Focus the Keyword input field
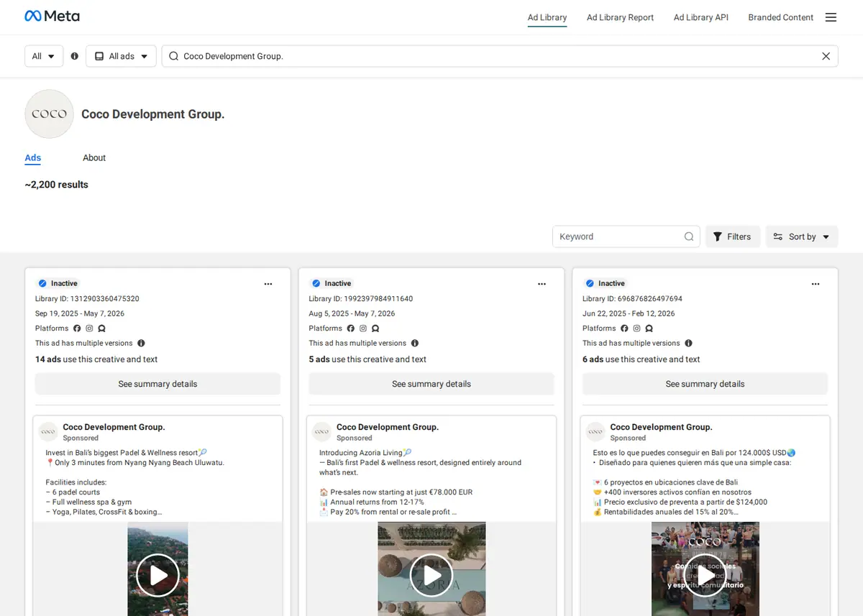The height and width of the screenshot is (616, 863). (x=618, y=236)
